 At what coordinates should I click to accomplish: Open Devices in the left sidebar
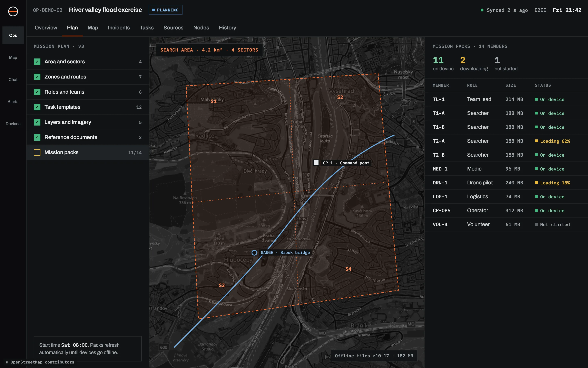[x=13, y=124]
